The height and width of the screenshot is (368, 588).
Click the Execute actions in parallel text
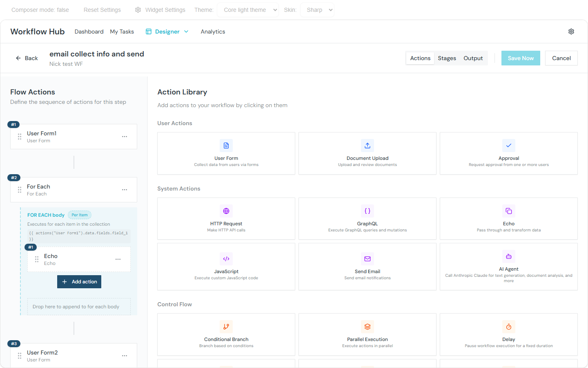click(x=367, y=346)
